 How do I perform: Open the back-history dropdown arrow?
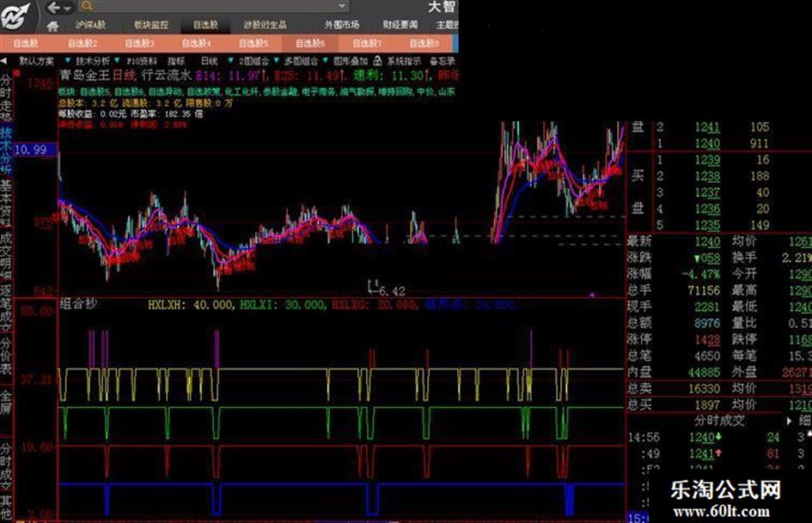click(67, 9)
